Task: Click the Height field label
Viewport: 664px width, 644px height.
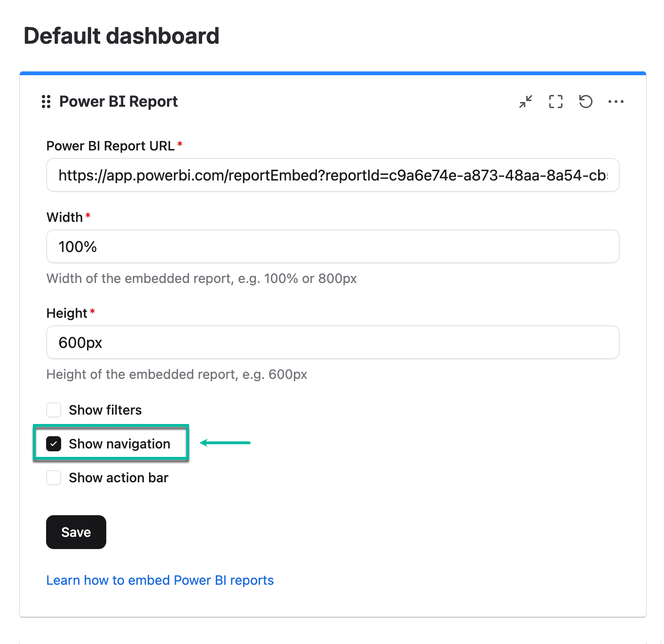Action: point(67,313)
